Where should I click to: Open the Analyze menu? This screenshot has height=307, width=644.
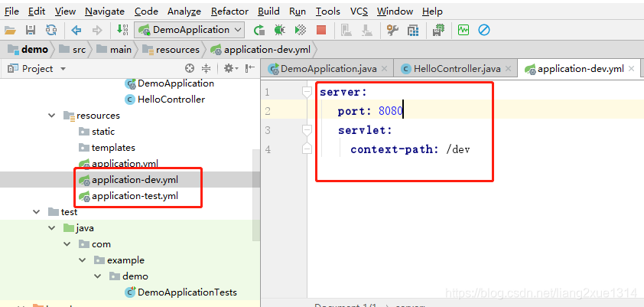coord(184,11)
